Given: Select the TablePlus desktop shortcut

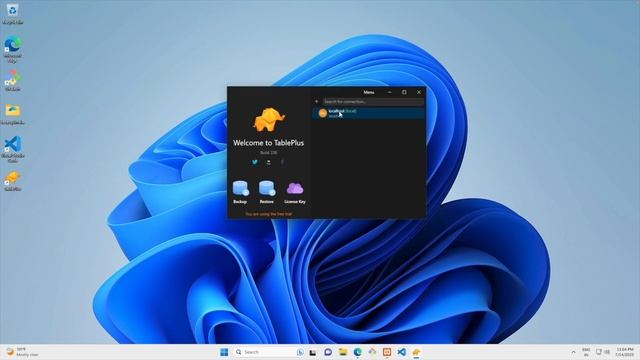Looking at the screenshot, I should (13, 181).
